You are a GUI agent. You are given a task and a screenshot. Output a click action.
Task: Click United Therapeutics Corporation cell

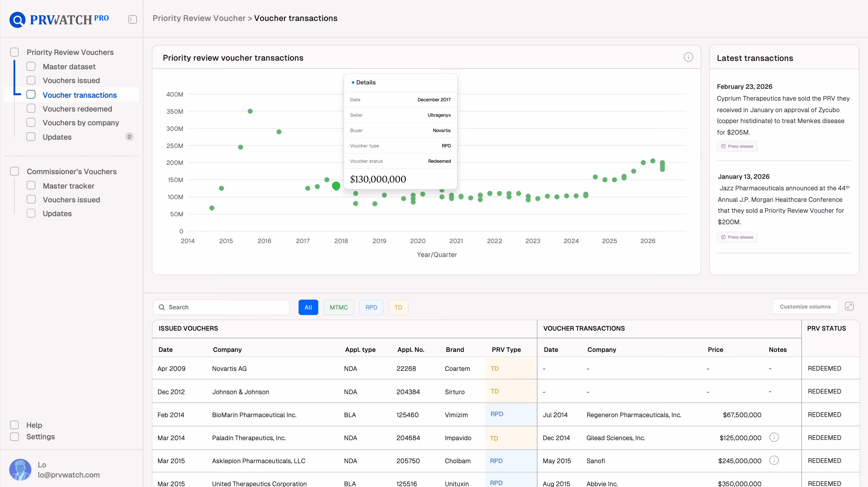259,483
